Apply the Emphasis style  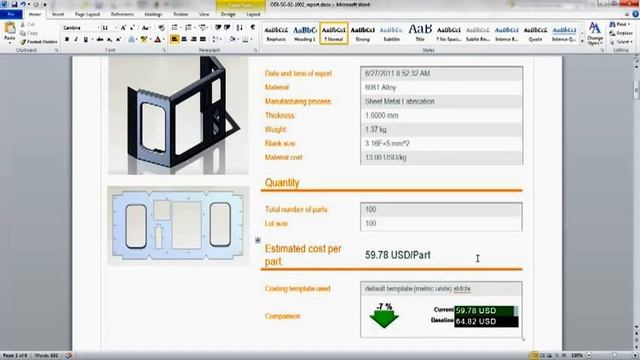click(276, 33)
